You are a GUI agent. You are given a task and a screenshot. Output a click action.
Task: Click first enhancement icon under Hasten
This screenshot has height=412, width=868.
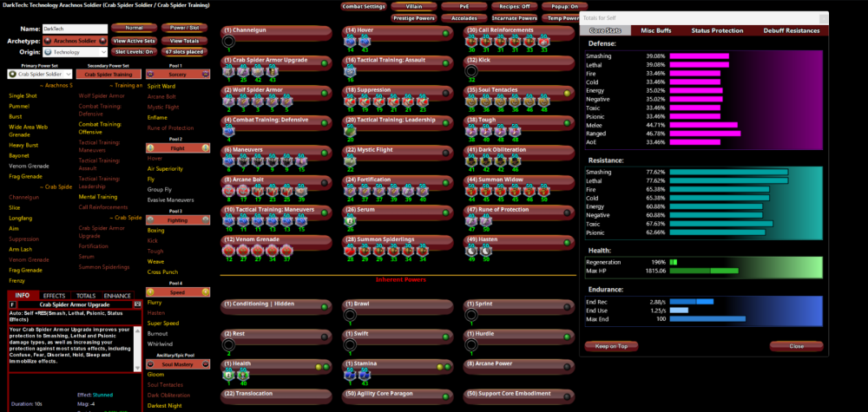[471, 250]
